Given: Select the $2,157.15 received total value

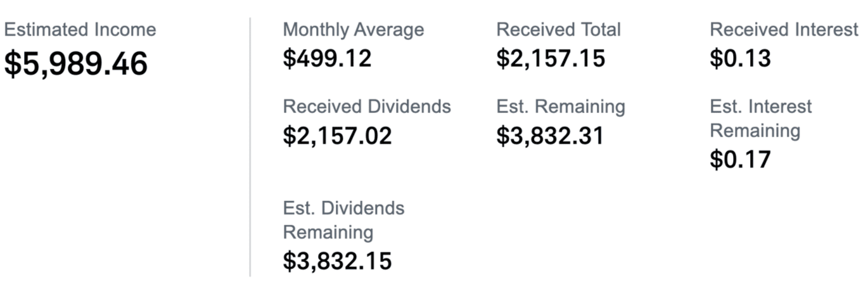Looking at the screenshot, I should tap(551, 59).
